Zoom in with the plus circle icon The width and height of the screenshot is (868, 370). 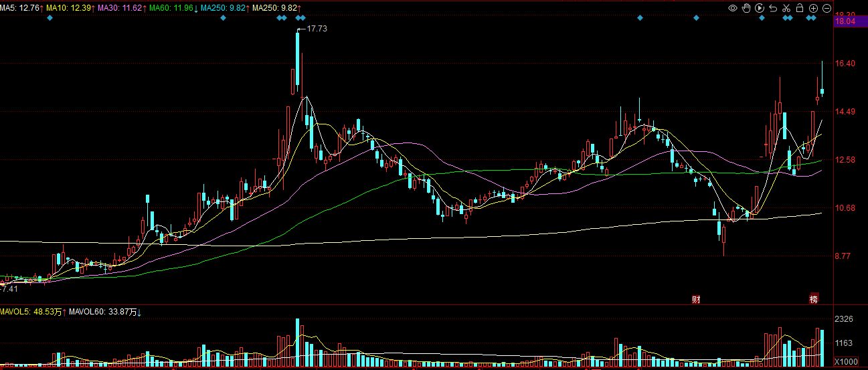813,8
